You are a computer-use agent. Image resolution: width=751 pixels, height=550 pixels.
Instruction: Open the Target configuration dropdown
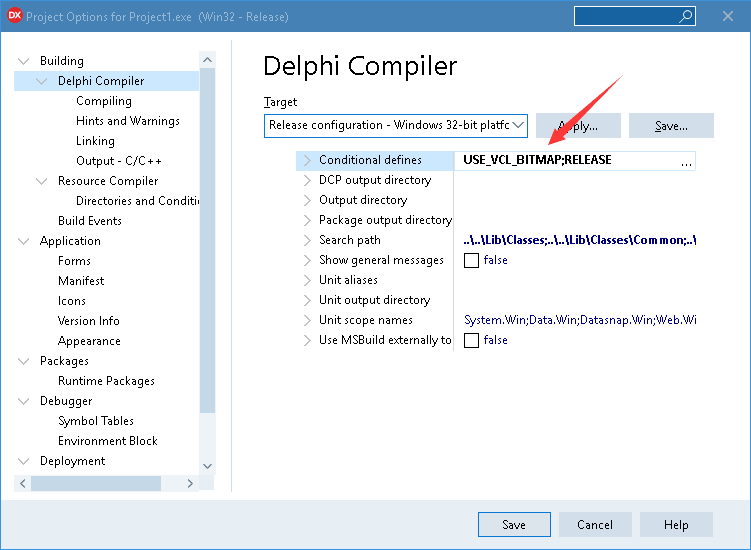[x=518, y=126]
